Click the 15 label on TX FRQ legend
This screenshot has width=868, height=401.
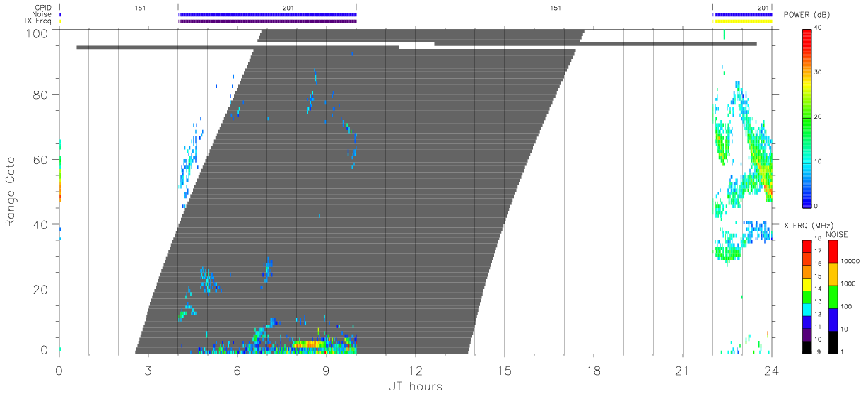pos(818,277)
